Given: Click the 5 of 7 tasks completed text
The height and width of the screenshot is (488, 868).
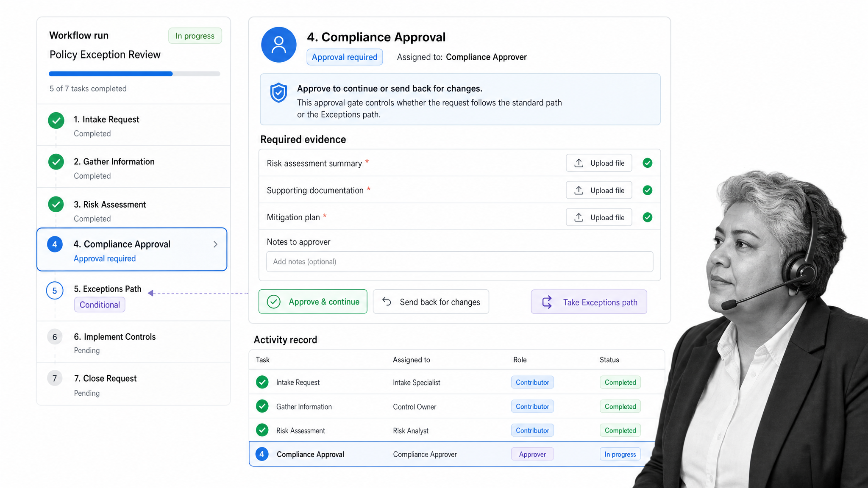Looking at the screenshot, I should [88, 89].
